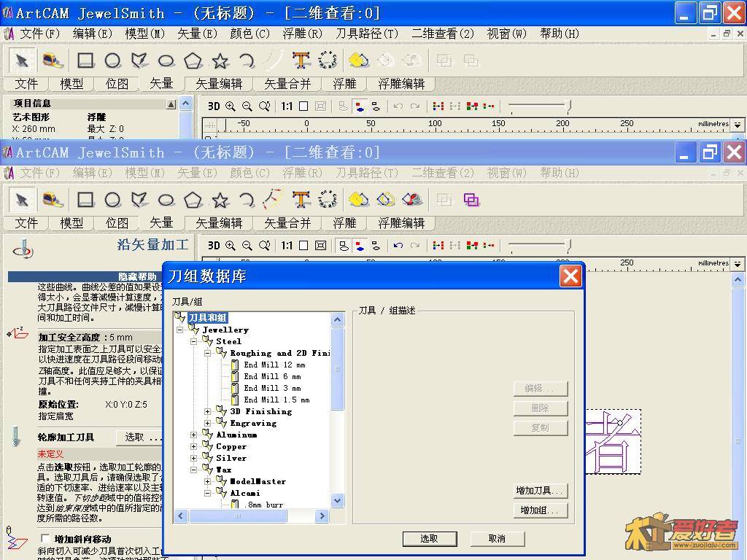
Task: Switch to 浮雕编辑 tab in front window
Action: click(x=401, y=223)
